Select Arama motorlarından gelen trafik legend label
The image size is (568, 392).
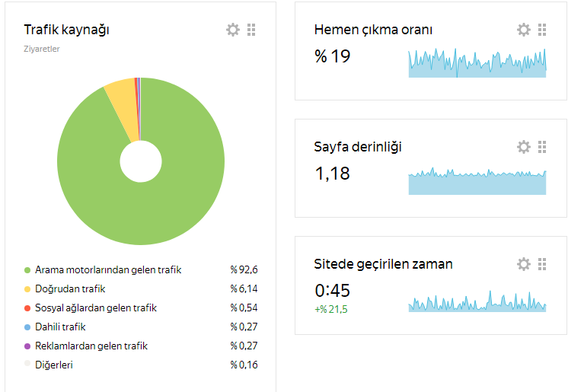tap(108, 270)
